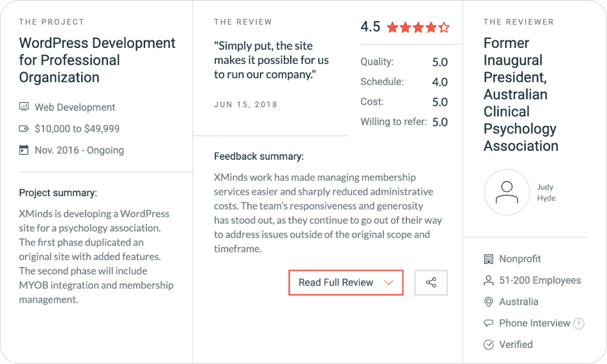Screen dimensions: 607x364
Task: Click the Verified checkmark icon
Action: (489, 345)
